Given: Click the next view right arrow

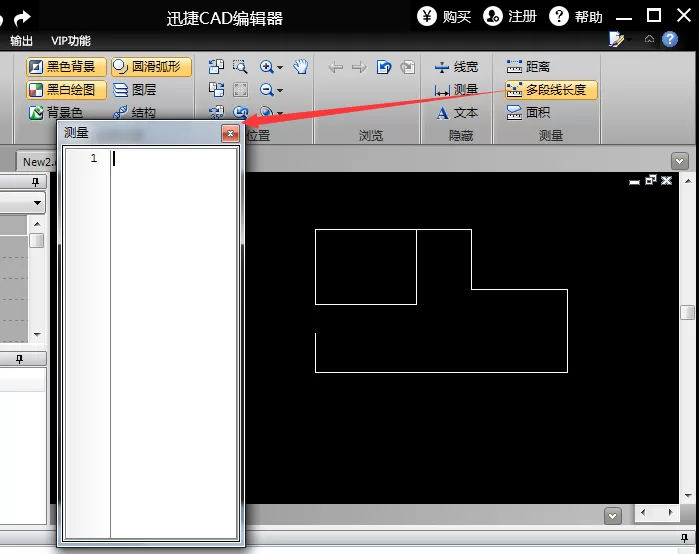Looking at the screenshot, I should [359, 67].
